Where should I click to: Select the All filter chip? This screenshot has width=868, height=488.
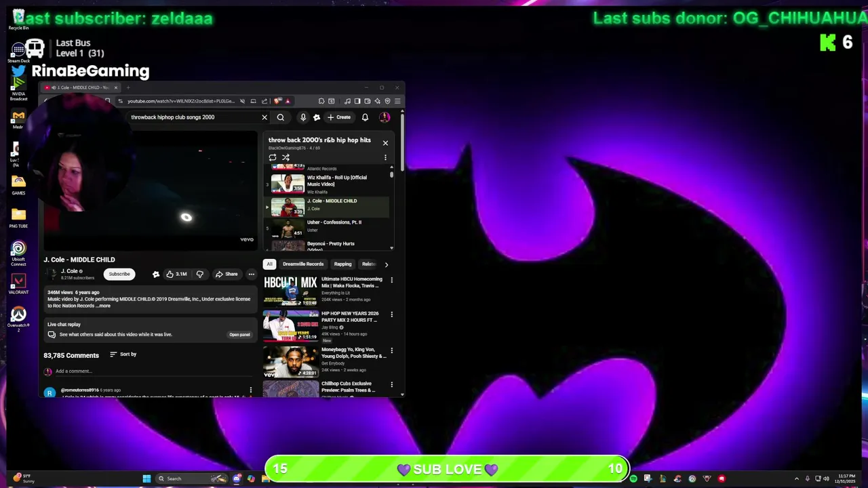coord(269,264)
